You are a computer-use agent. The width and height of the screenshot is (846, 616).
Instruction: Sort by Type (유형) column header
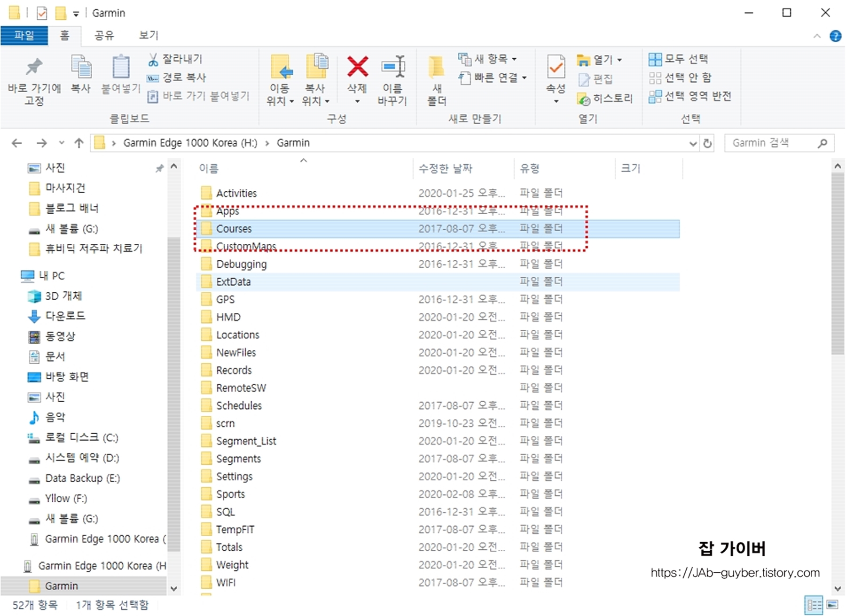pos(564,169)
